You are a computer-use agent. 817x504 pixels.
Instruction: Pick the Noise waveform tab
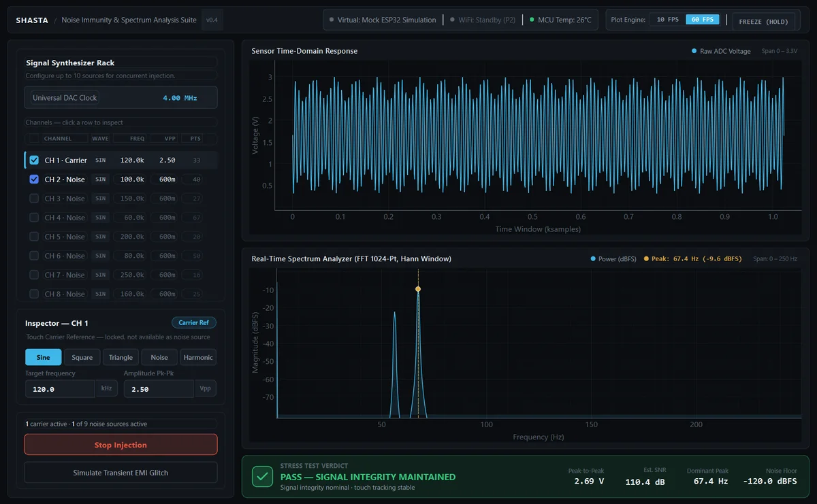pos(159,357)
